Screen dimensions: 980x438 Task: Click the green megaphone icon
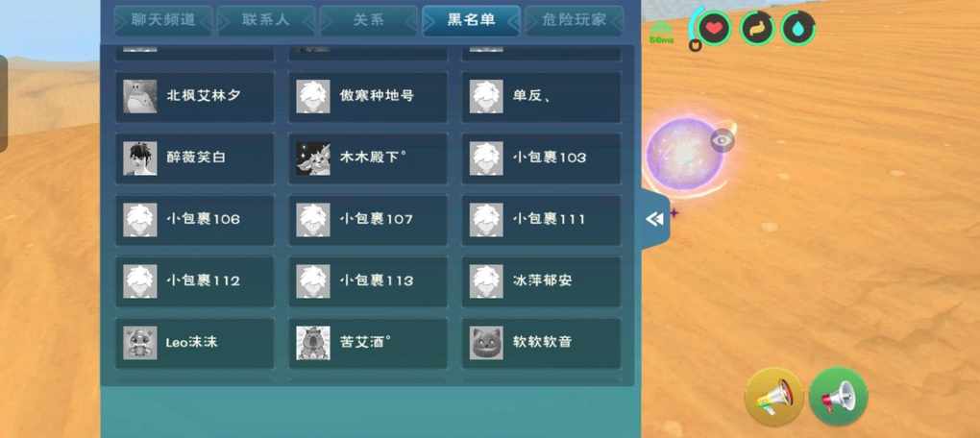tap(838, 396)
